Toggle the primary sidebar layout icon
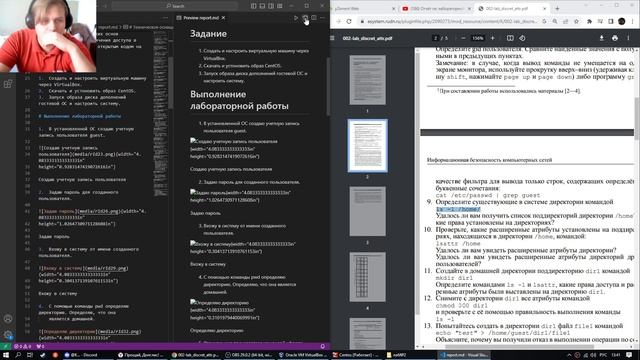640x360 pixels. tap(253, 6)
